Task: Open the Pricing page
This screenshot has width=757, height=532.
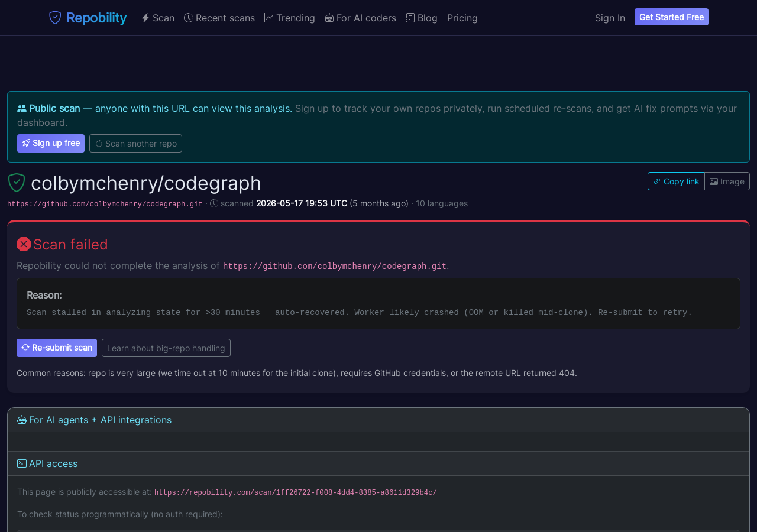Action: point(462,18)
